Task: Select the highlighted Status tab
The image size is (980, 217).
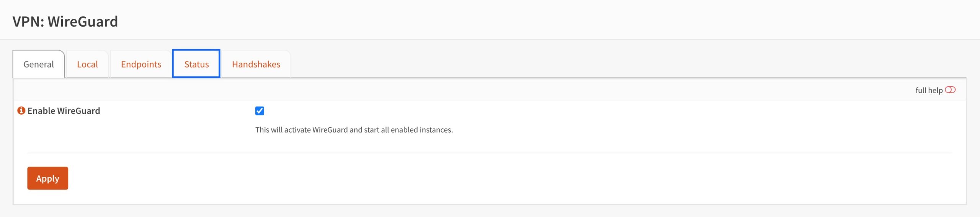Action: pos(196,64)
